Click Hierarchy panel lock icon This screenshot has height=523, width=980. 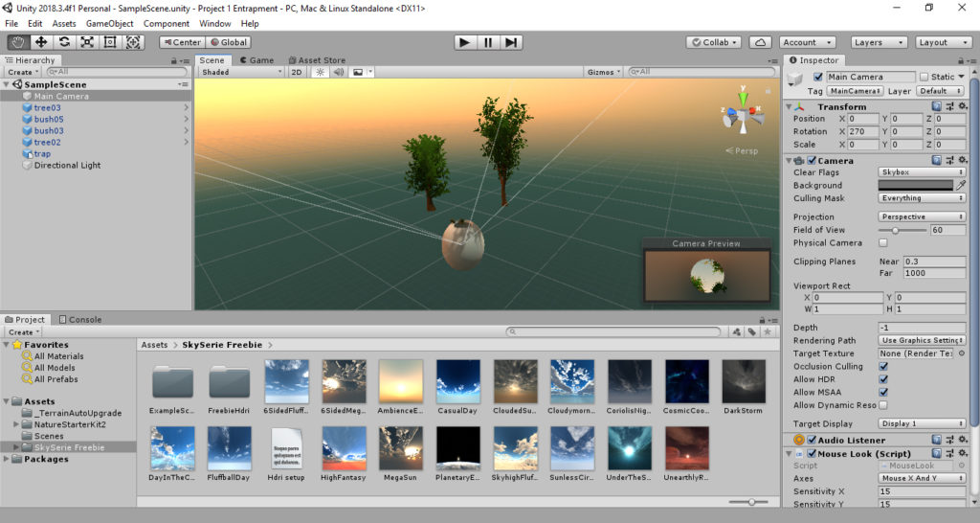point(174,60)
